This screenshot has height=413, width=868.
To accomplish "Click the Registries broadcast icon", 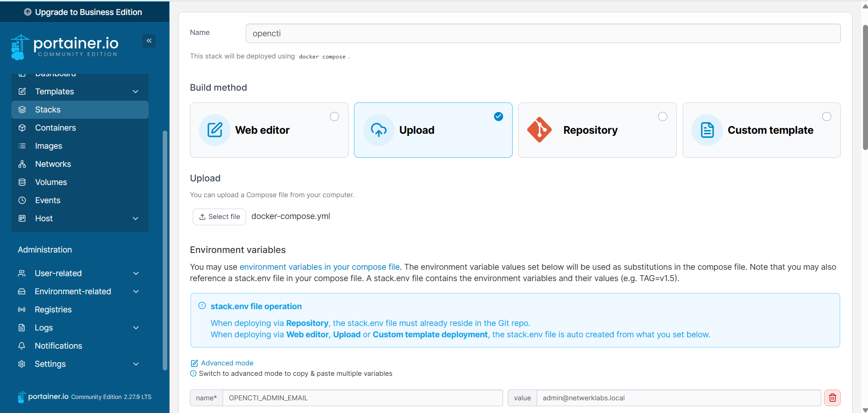I will click(21, 310).
